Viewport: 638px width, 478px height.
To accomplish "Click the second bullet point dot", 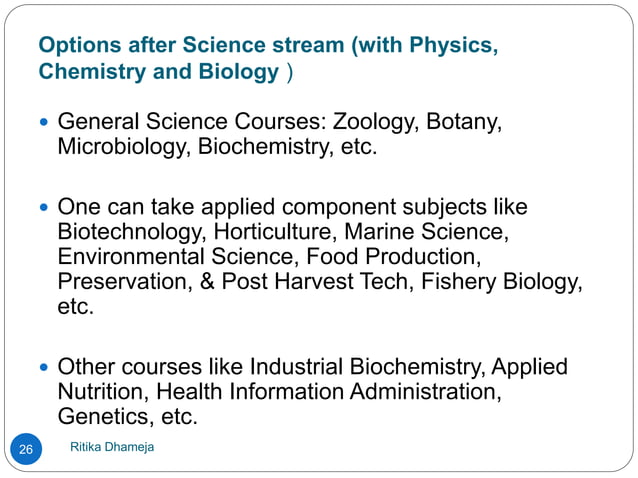I will [x=44, y=207].
